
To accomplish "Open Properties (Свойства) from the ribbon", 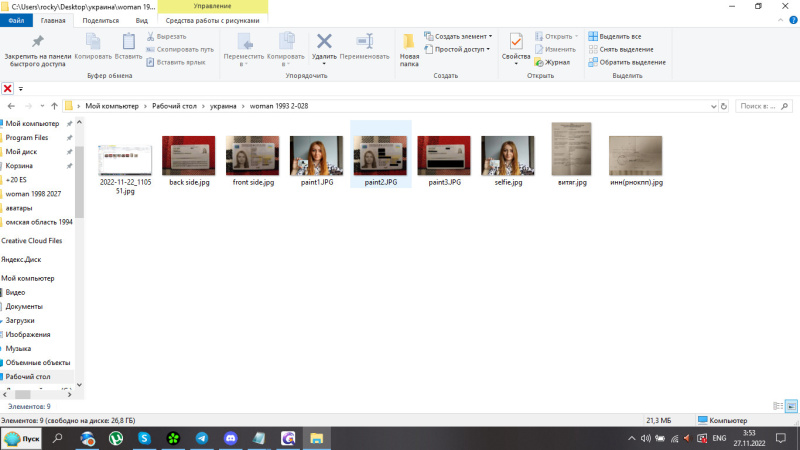I will [516, 46].
